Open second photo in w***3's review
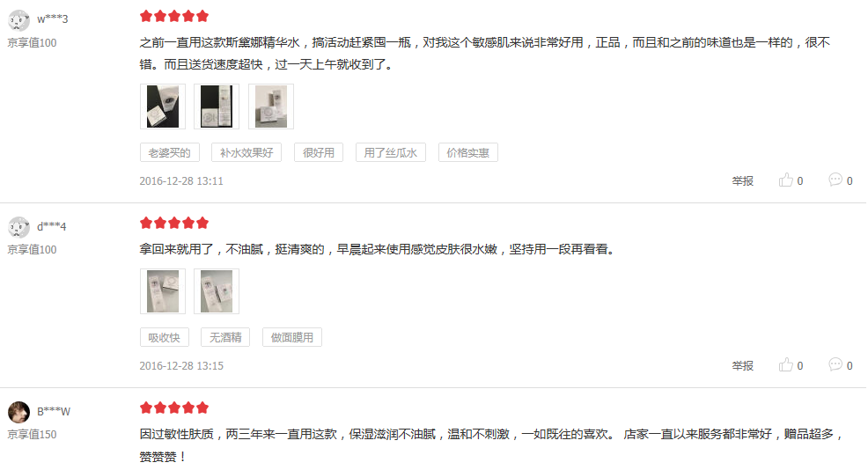 pos(217,106)
